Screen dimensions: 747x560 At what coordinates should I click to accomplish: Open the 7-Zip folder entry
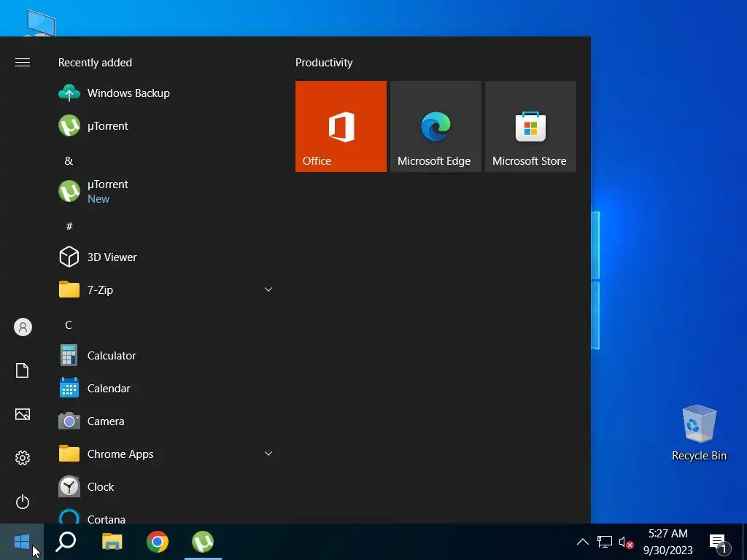click(x=166, y=289)
